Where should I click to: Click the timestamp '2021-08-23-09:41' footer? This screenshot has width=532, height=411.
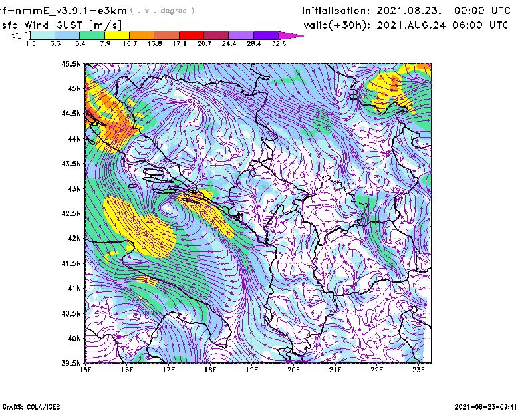[x=485, y=407]
